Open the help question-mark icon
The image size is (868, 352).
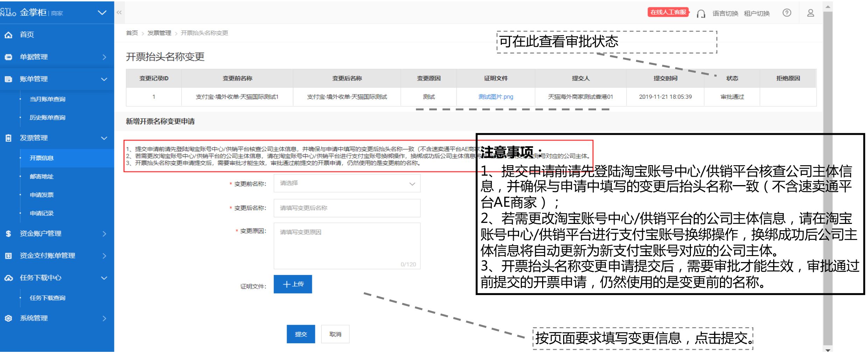787,13
